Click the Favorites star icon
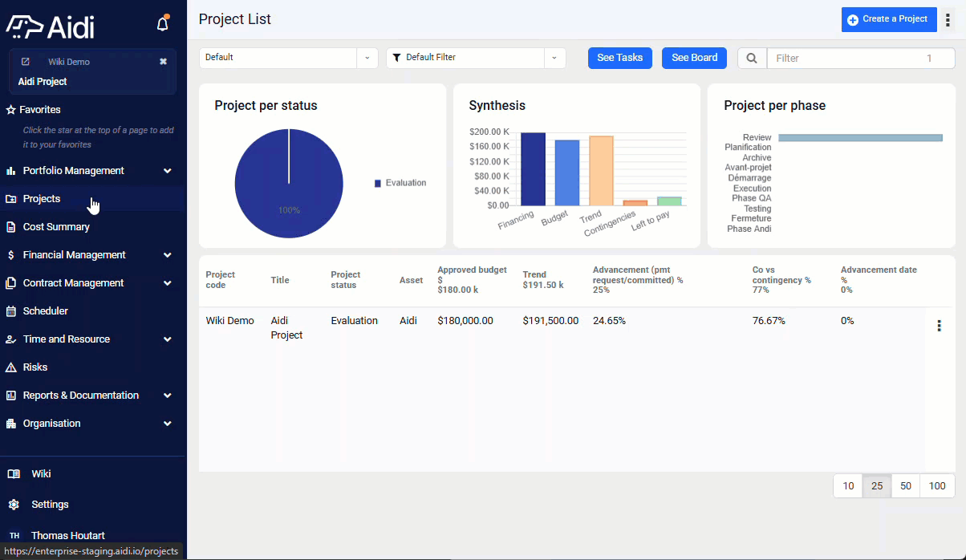This screenshot has width=966, height=560. pyautogui.click(x=11, y=110)
